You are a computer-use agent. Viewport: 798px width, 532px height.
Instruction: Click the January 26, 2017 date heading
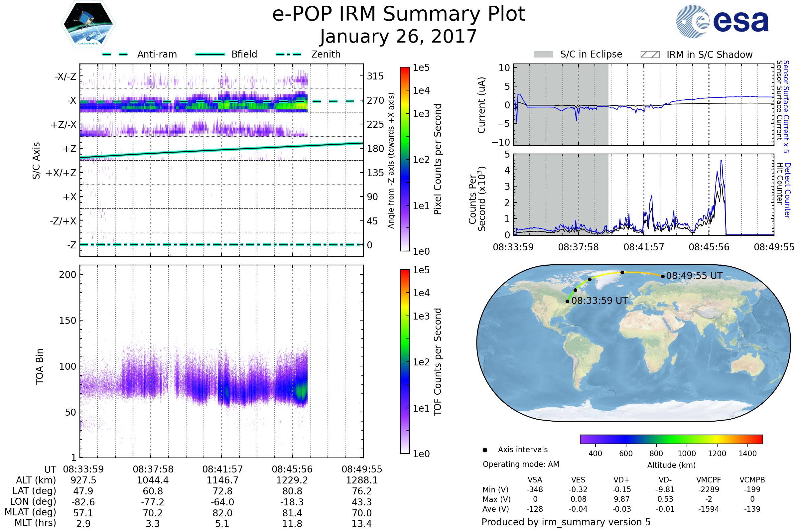click(x=399, y=37)
